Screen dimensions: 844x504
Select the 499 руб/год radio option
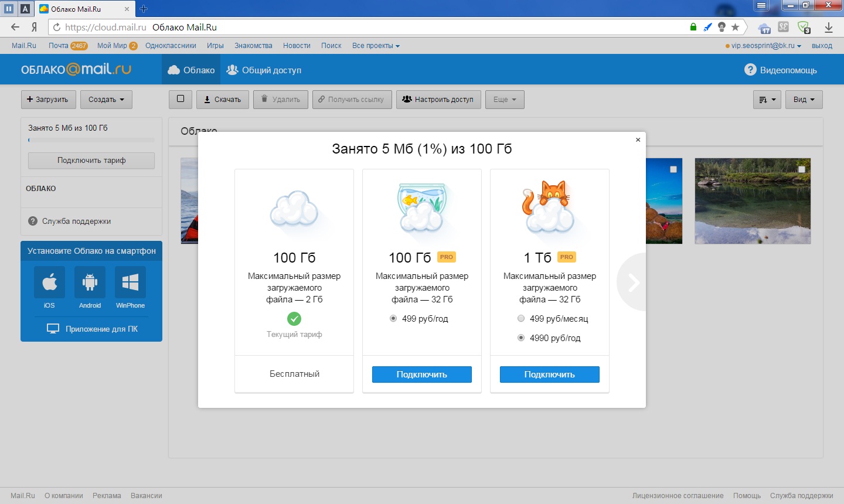coord(393,318)
